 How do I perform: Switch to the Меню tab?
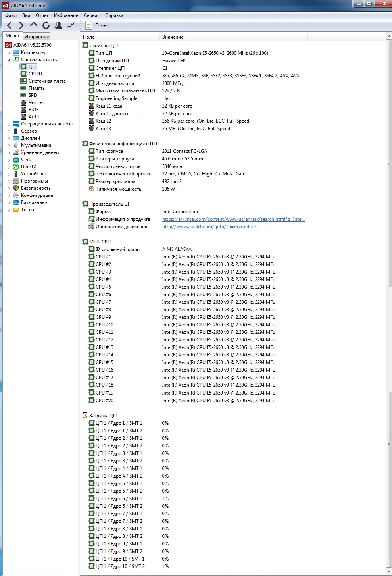click(x=12, y=36)
